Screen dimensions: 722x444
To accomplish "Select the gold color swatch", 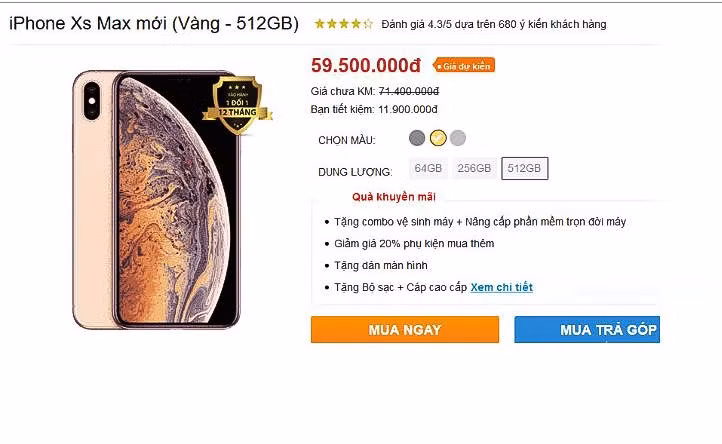I will (438, 138).
